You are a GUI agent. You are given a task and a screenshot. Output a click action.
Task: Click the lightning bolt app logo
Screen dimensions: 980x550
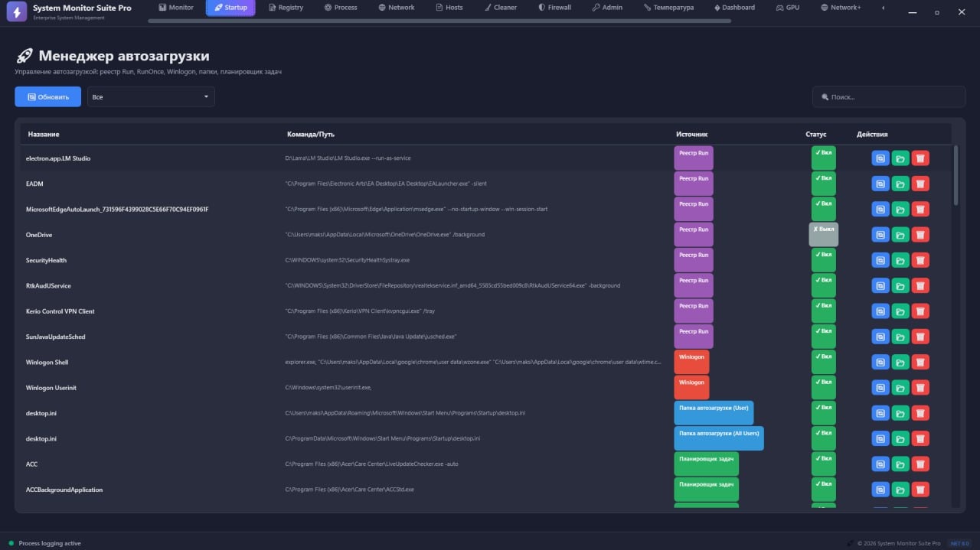tap(16, 11)
